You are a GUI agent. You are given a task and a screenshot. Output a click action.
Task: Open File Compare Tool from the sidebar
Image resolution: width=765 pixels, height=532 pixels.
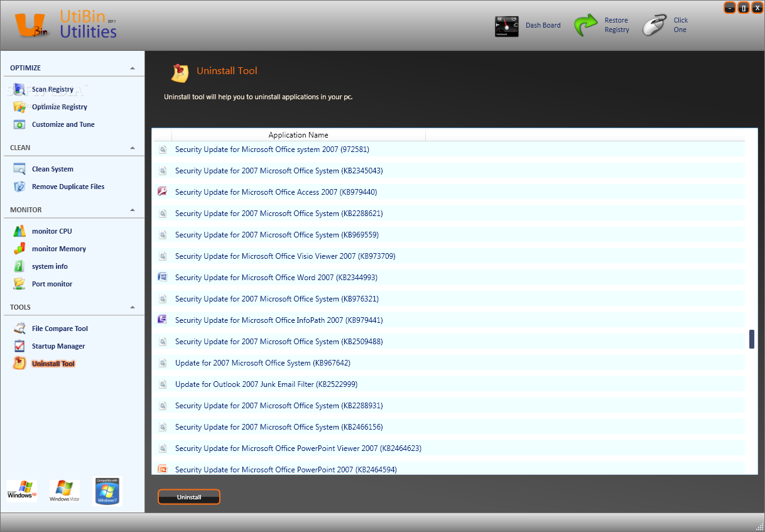(x=60, y=328)
